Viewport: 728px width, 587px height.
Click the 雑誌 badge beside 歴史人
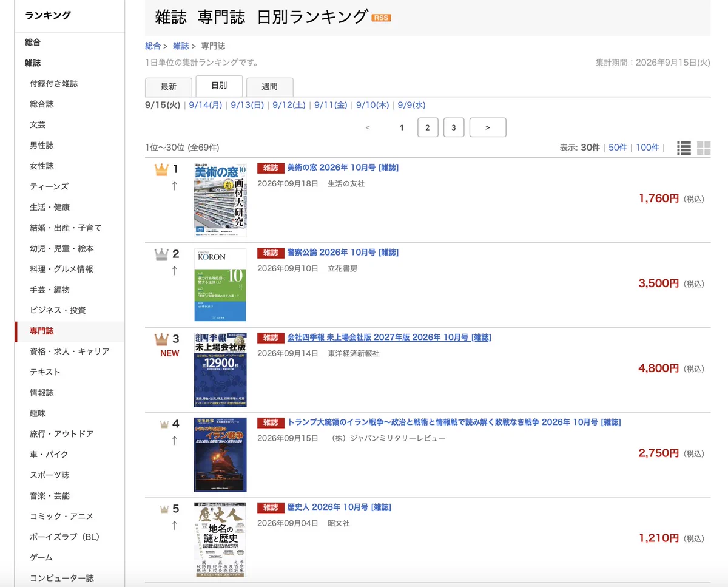click(x=271, y=507)
